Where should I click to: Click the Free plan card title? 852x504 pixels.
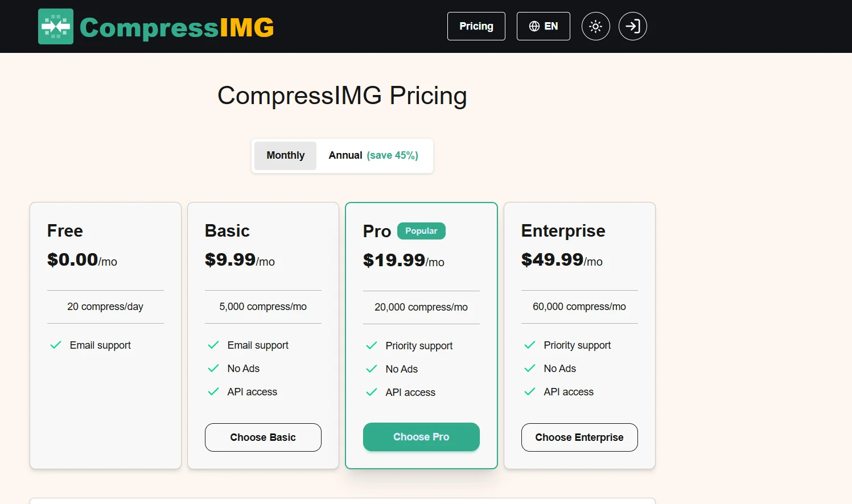(x=65, y=231)
